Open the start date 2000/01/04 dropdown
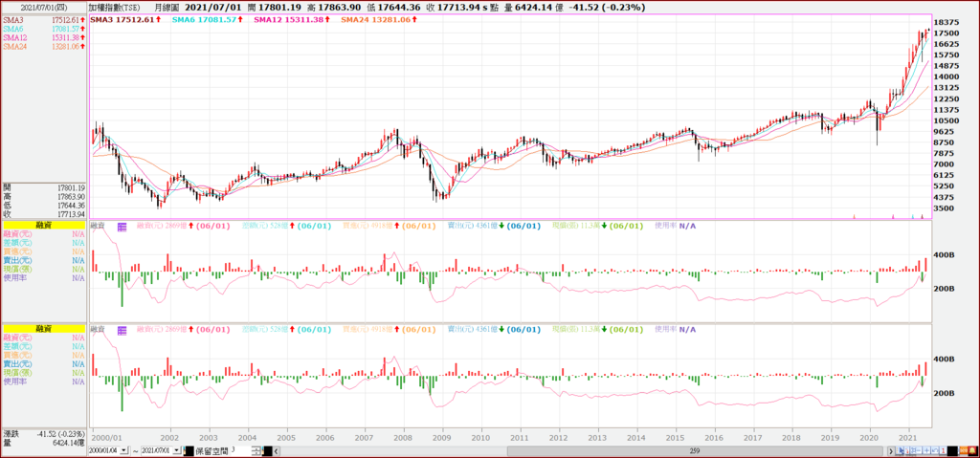 click(123, 450)
